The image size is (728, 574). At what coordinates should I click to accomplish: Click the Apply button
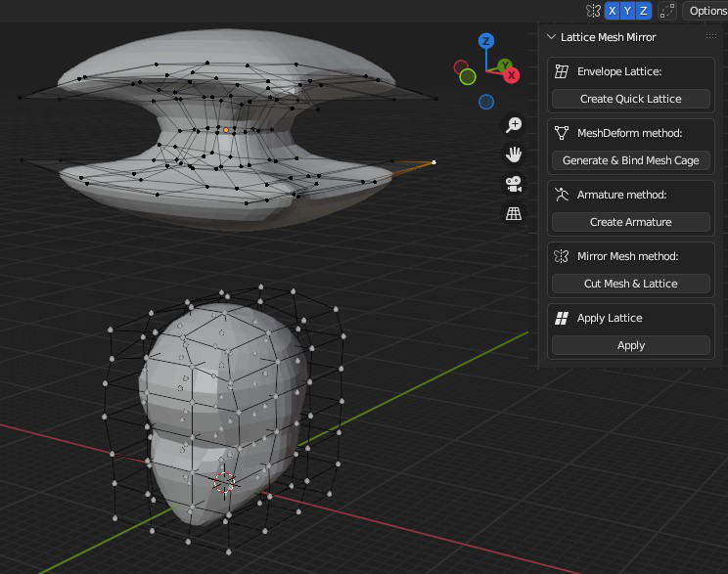click(630, 345)
